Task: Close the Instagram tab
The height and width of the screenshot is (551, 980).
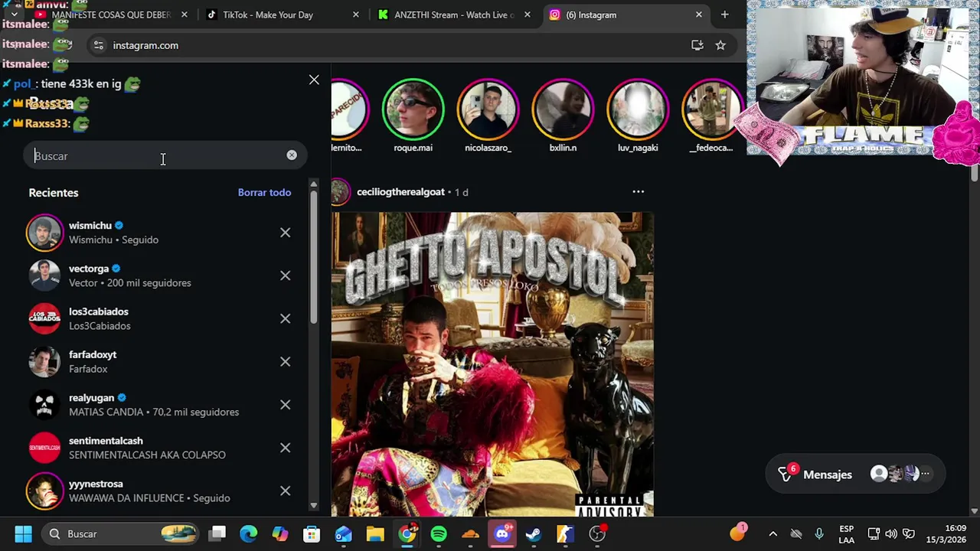Action: pyautogui.click(x=698, y=15)
